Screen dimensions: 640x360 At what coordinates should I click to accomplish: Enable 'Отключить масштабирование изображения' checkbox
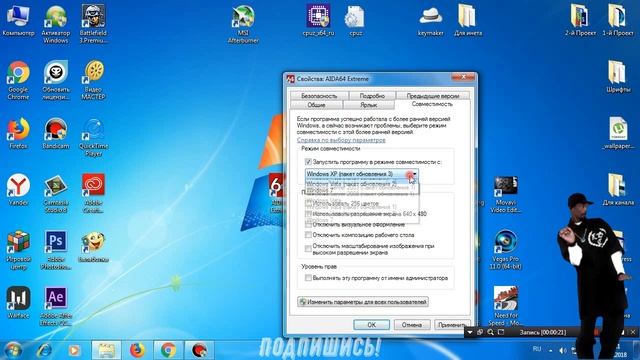pos(308,249)
